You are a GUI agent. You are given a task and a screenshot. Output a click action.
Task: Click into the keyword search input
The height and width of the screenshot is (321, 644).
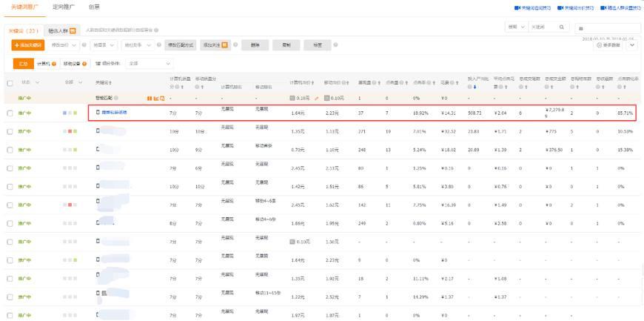(543, 27)
